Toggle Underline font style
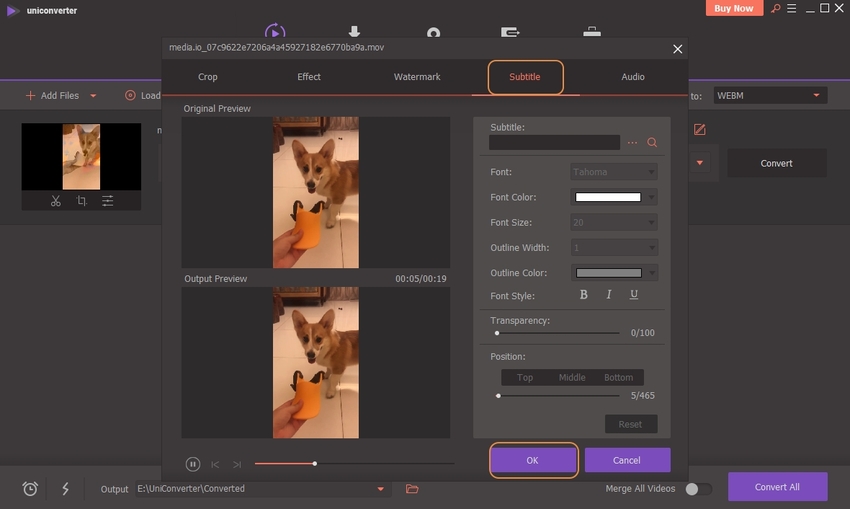Viewport: 850px width, 509px height. click(634, 295)
